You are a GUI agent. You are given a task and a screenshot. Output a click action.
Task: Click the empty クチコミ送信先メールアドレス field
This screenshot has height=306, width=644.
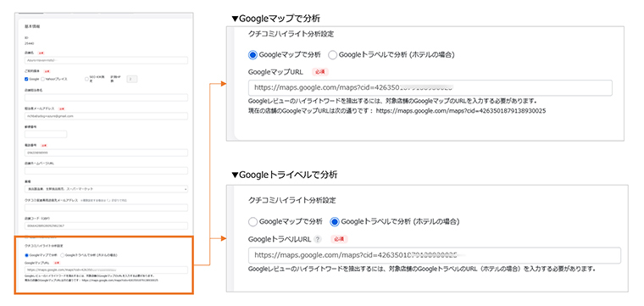point(107,208)
